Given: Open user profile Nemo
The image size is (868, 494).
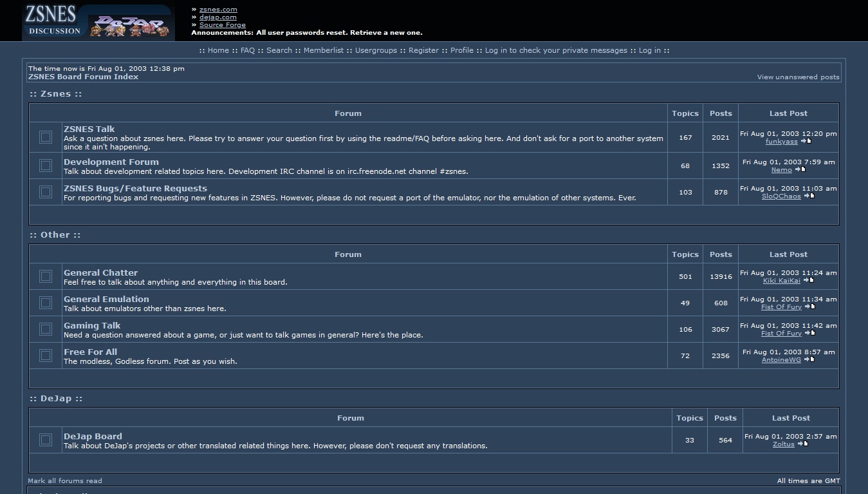Looking at the screenshot, I should (x=781, y=169).
